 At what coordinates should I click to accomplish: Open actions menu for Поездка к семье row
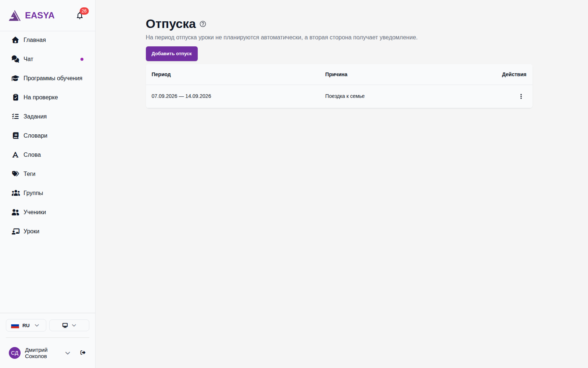(521, 96)
